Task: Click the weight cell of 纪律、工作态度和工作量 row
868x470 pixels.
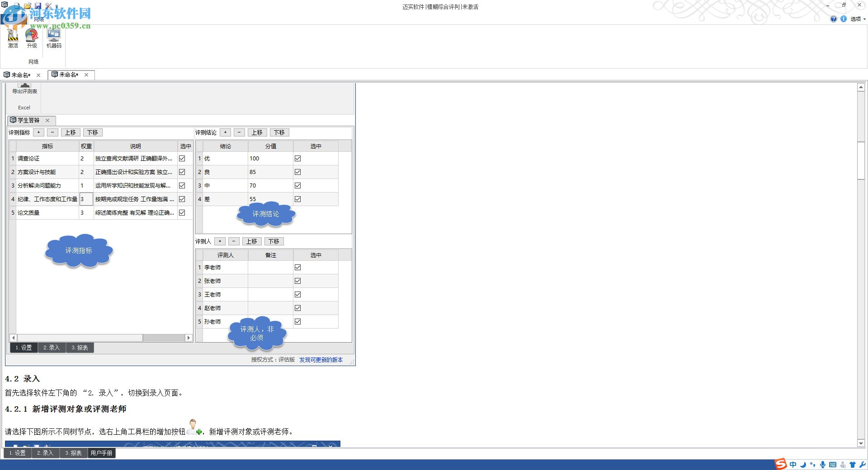Action: 86,199
